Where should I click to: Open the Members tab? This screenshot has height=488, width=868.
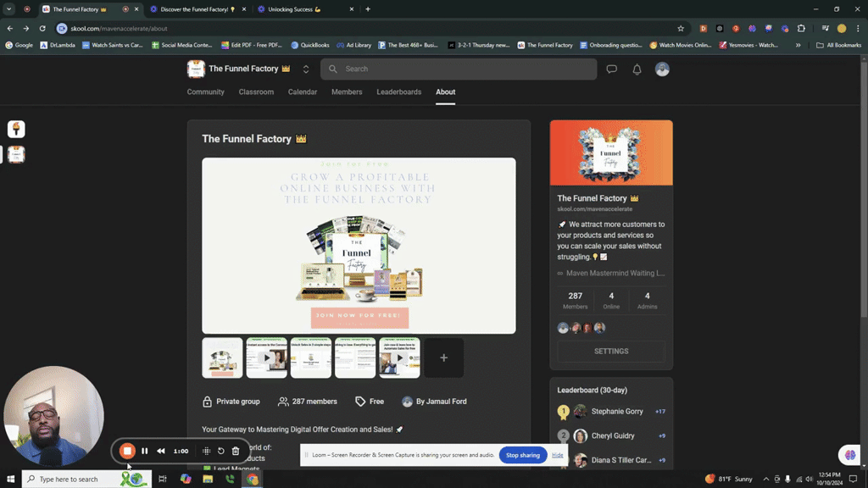click(x=347, y=91)
